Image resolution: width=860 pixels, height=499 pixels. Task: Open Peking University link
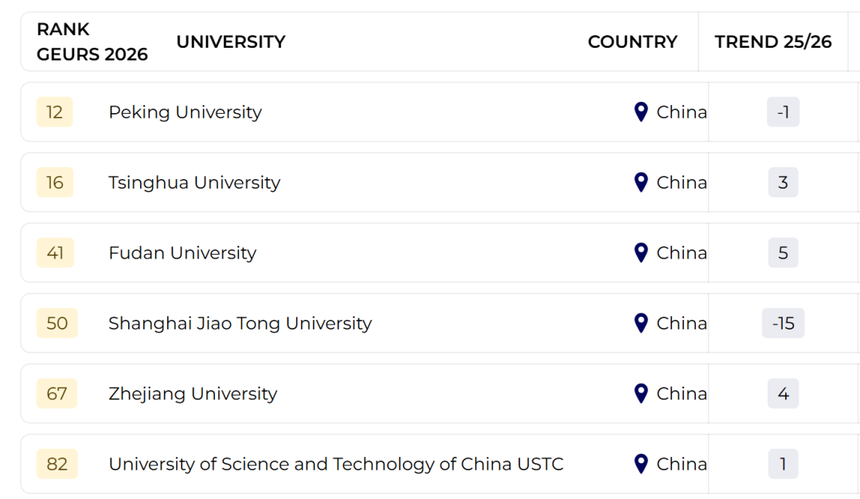click(185, 112)
